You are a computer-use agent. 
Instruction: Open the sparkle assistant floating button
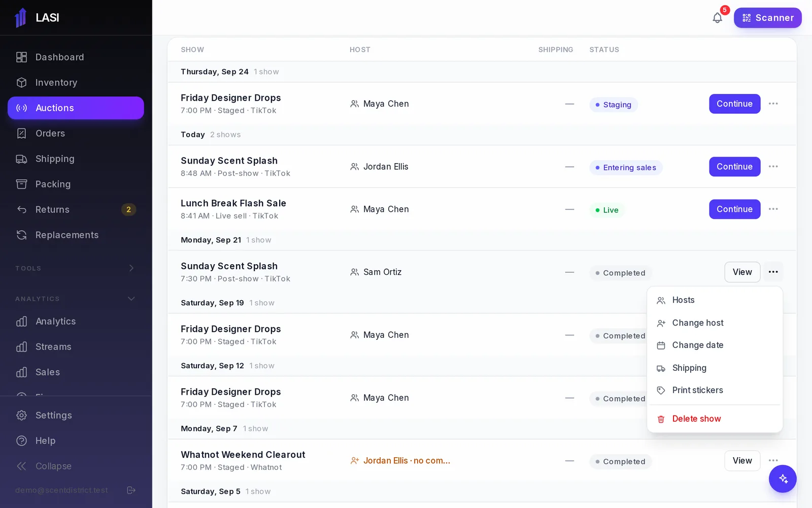pyautogui.click(x=783, y=479)
